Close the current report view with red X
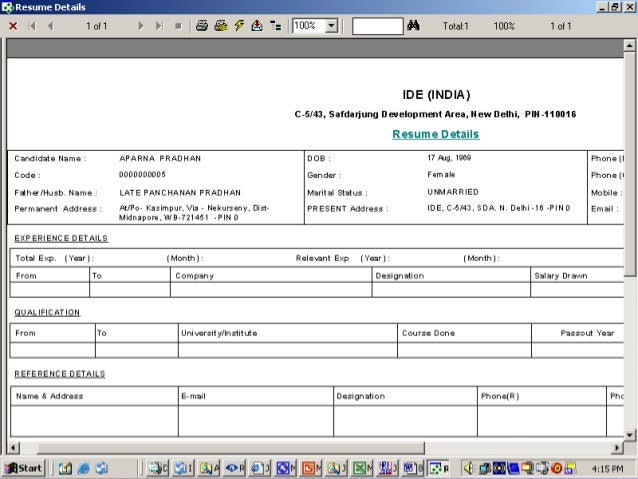This screenshot has height=479, width=638. (x=13, y=26)
